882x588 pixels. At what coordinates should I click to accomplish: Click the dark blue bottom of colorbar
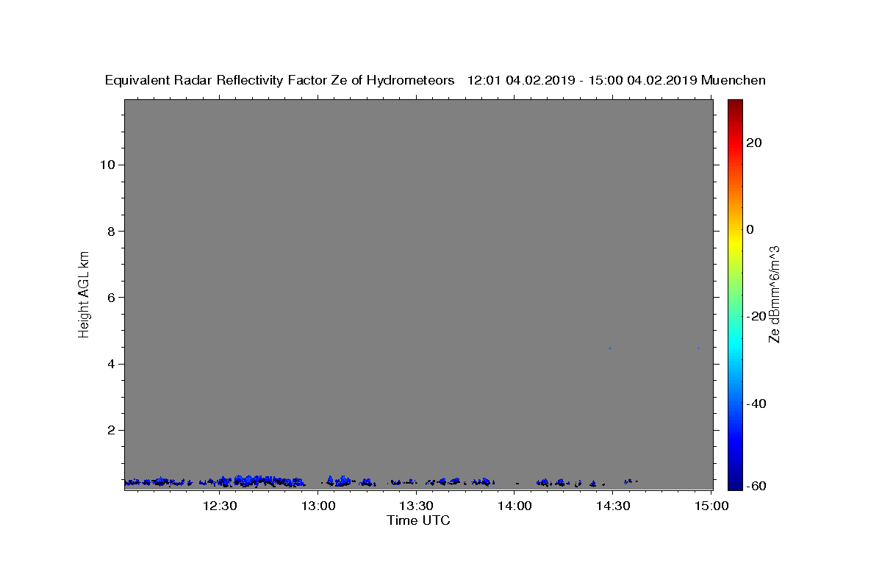click(734, 484)
